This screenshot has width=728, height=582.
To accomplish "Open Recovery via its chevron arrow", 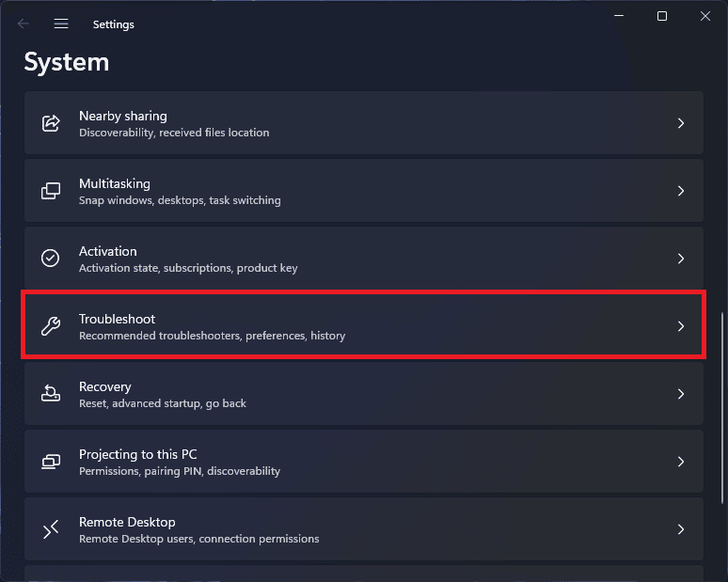I will tap(681, 394).
